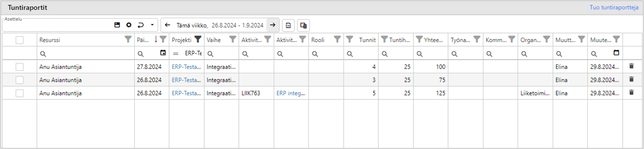
Task: Open the ERP integ... activity link
Action: point(291,93)
